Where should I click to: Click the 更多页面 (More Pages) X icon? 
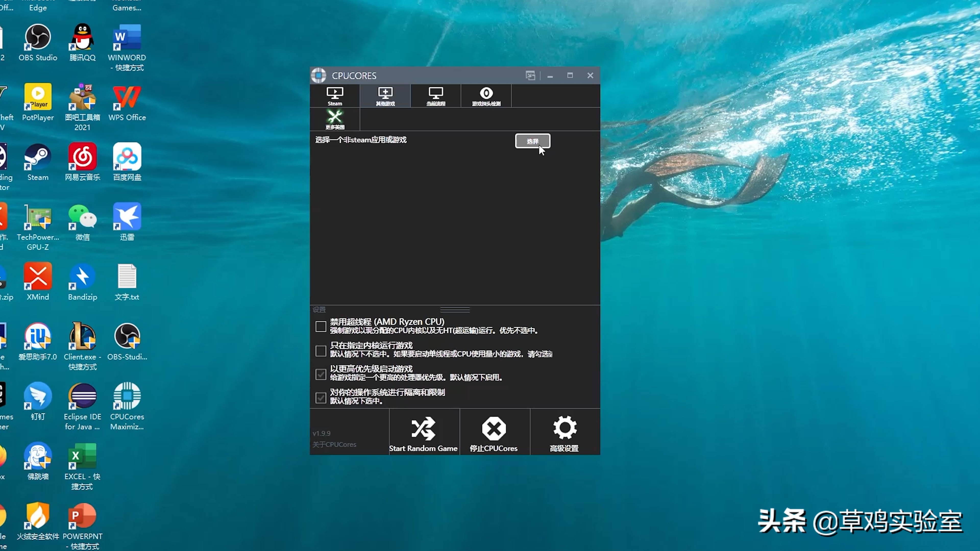coord(335,120)
